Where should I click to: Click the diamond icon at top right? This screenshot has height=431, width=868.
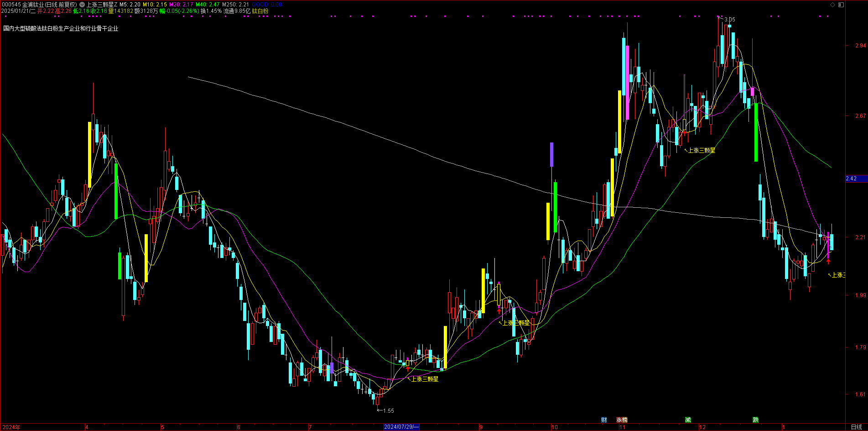point(832,5)
